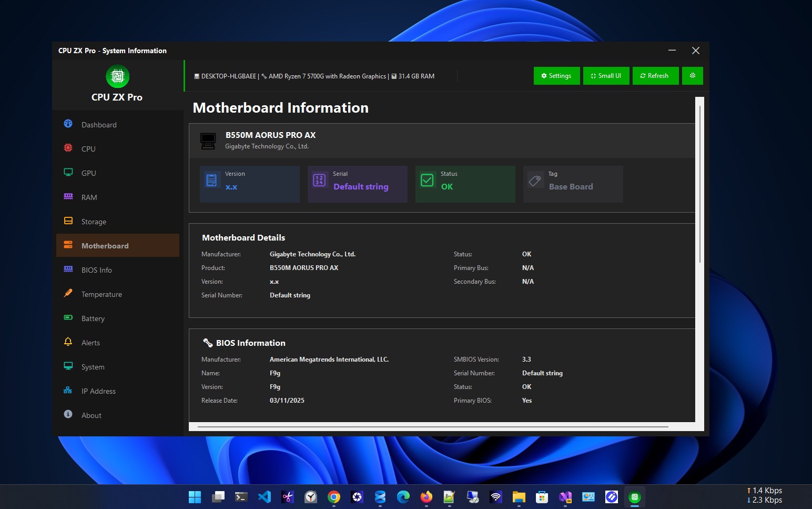Open the GPU section
Image resolution: width=812 pixels, height=509 pixels.
[x=118, y=173]
